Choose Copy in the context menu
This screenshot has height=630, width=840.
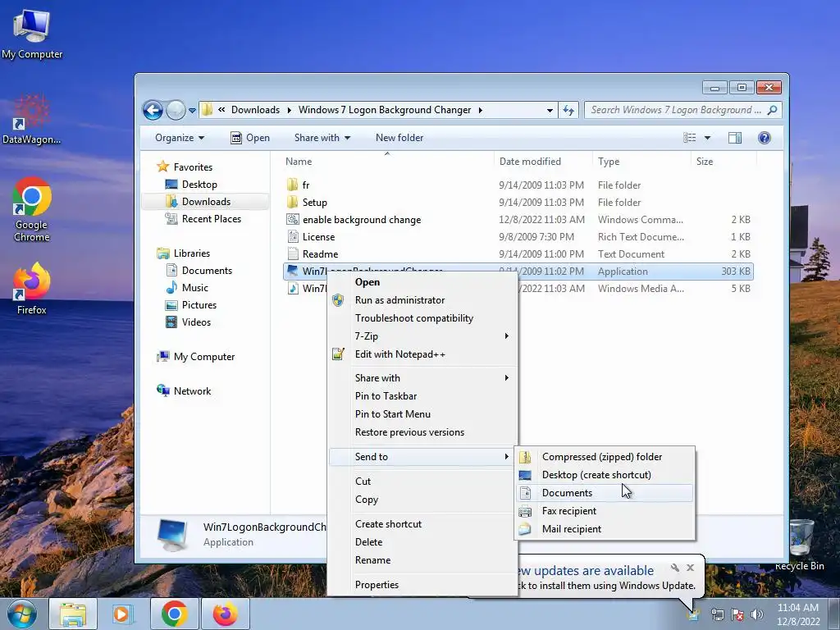422,500
